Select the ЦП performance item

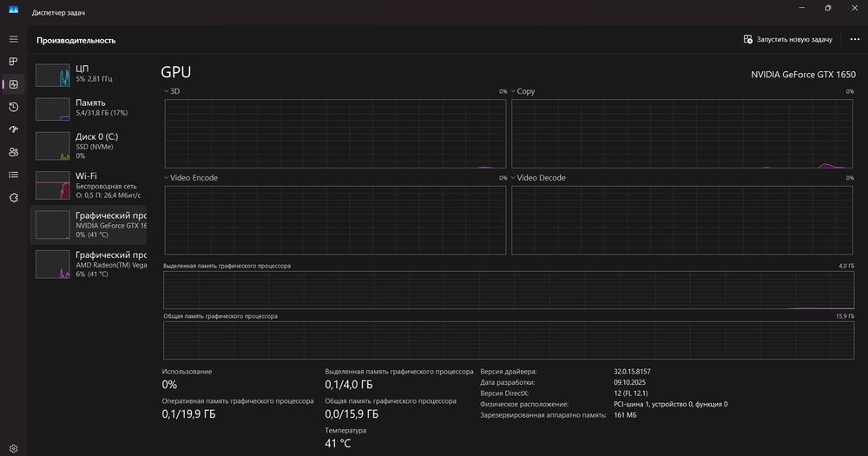(89, 75)
